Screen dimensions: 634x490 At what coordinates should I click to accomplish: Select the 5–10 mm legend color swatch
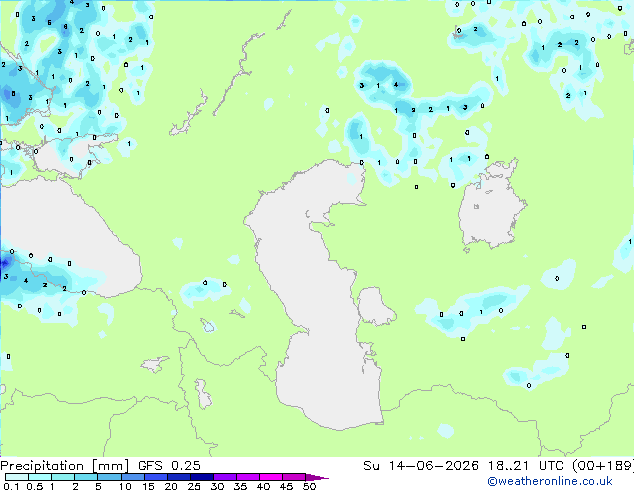point(109,477)
